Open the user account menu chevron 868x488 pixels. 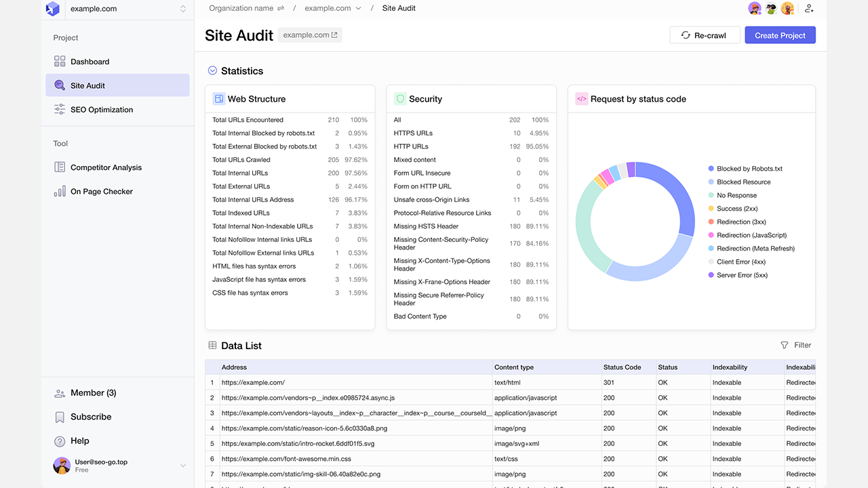182,466
